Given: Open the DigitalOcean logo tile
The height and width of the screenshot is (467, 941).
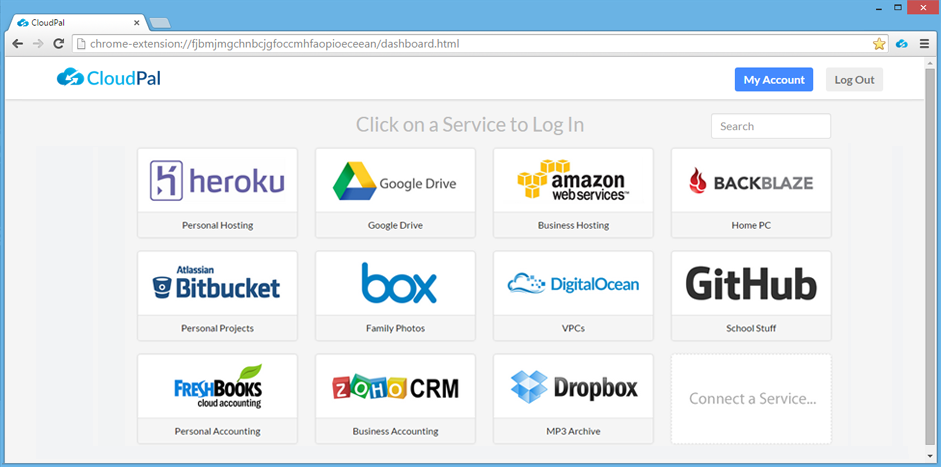Looking at the screenshot, I should [573, 284].
